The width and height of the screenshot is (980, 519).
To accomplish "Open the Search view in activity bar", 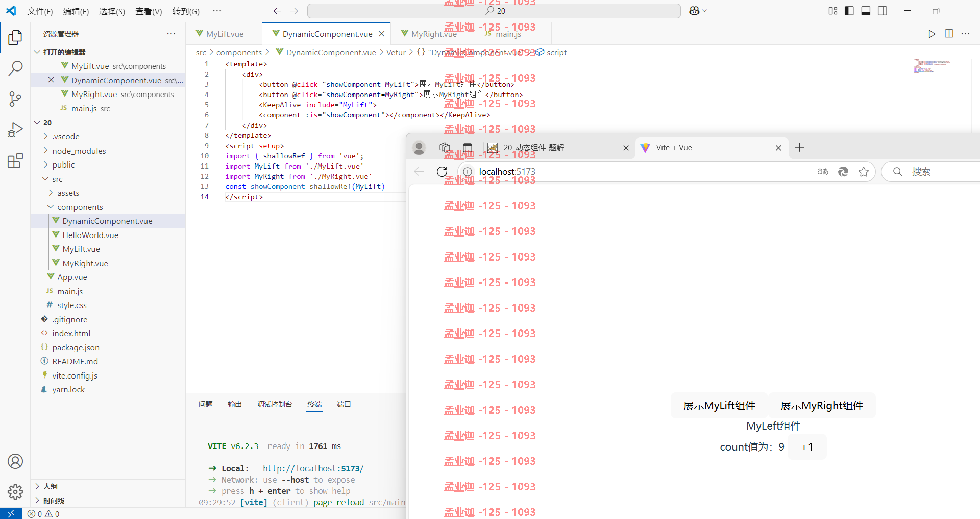I will pos(15,68).
